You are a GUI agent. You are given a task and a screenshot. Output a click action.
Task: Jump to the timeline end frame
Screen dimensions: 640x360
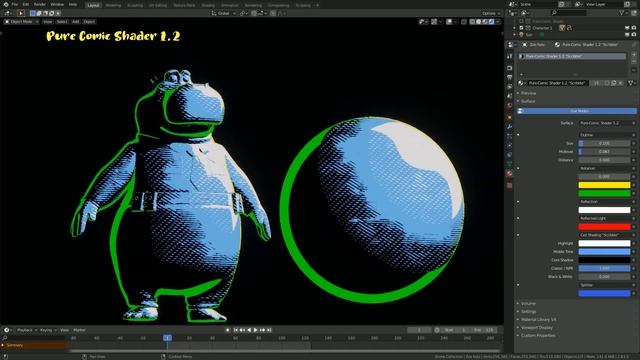[269, 330]
